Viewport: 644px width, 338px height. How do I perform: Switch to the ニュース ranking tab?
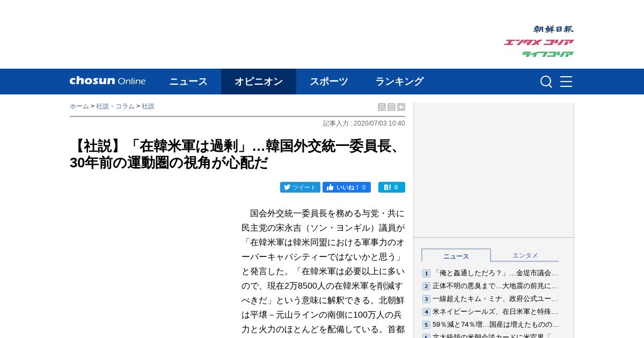(456, 256)
